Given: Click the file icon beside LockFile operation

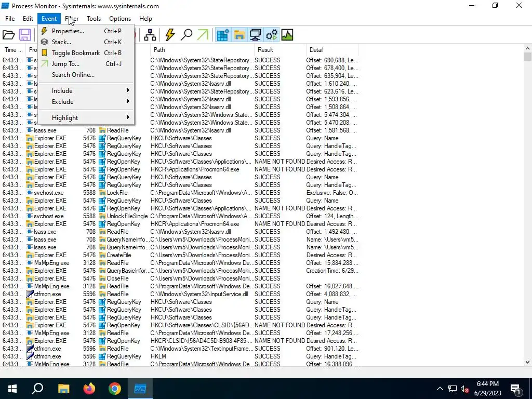Looking at the screenshot, I should [x=102, y=193].
